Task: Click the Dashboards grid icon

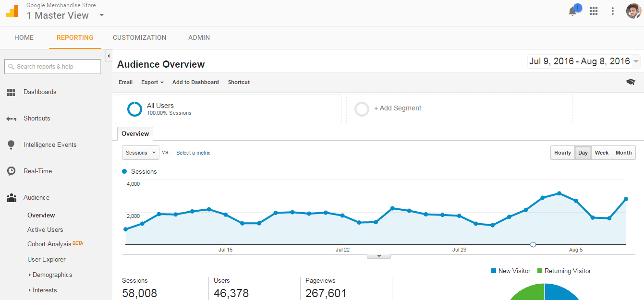Action: coord(11,92)
